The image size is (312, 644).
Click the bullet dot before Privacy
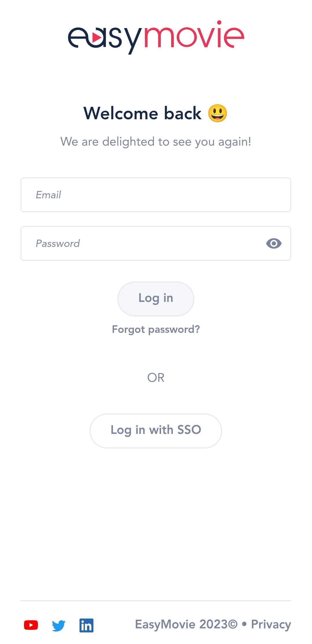(244, 624)
